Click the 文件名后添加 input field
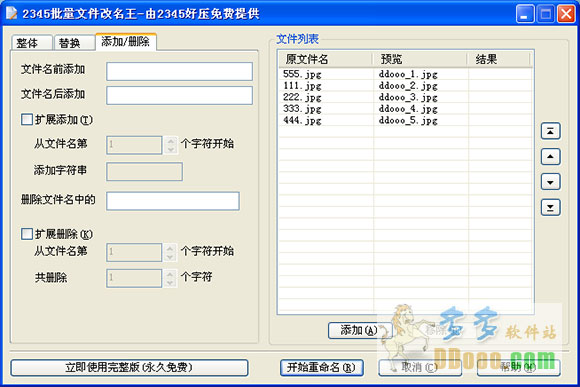Viewport: 580px width, 387px height. (179, 95)
